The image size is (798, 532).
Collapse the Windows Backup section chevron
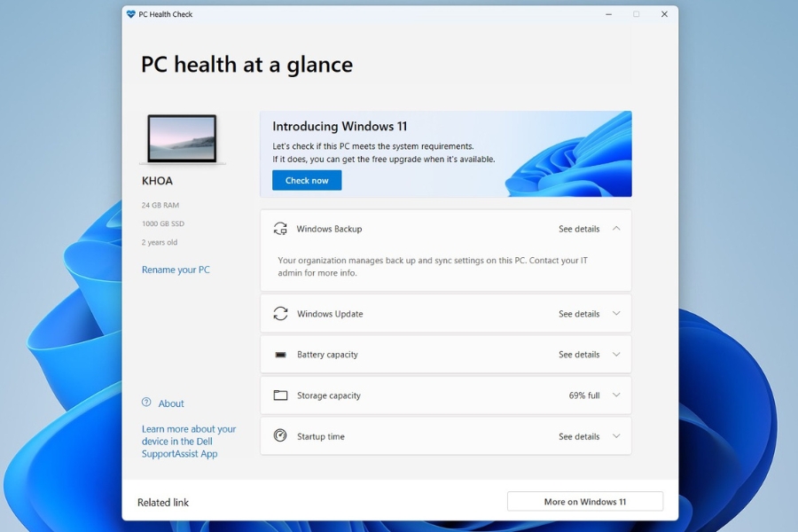pos(616,229)
